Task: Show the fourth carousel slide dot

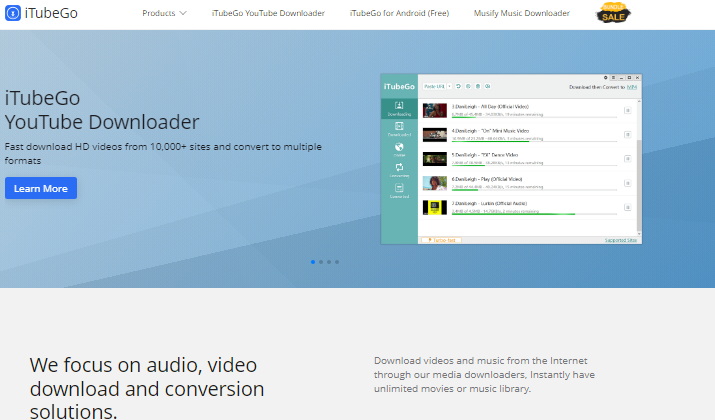Action: coord(337,262)
